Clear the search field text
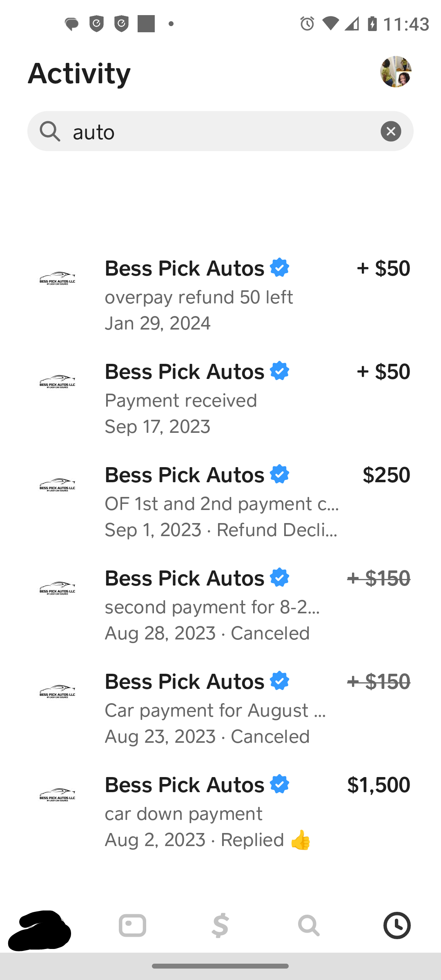The width and height of the screenshot is (441, 980). coord(391,131)
